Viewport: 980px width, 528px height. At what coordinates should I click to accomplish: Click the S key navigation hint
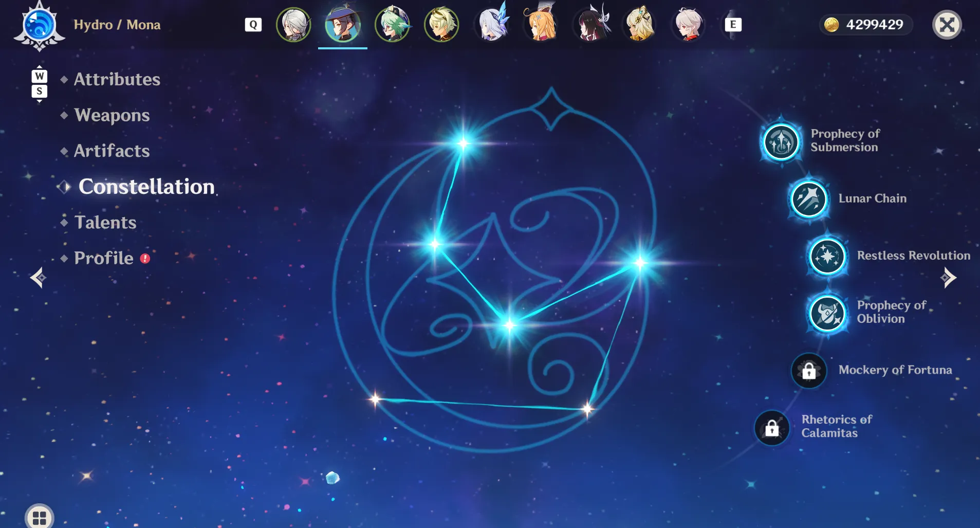tap(40, 91)
